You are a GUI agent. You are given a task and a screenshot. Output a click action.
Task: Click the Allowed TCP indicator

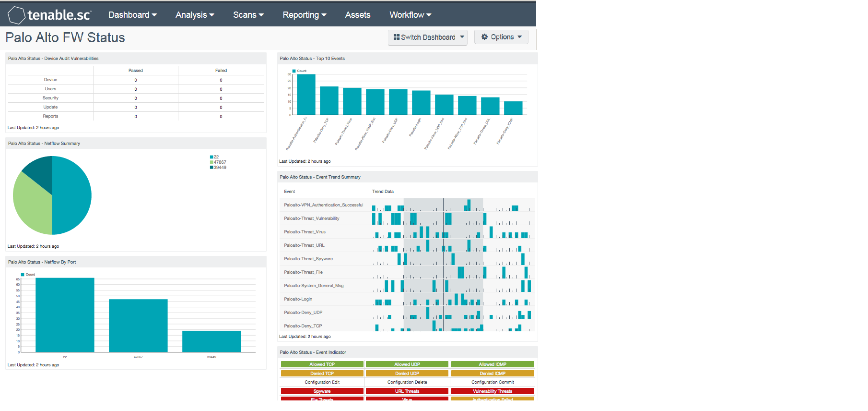click(x=322, y=364)
